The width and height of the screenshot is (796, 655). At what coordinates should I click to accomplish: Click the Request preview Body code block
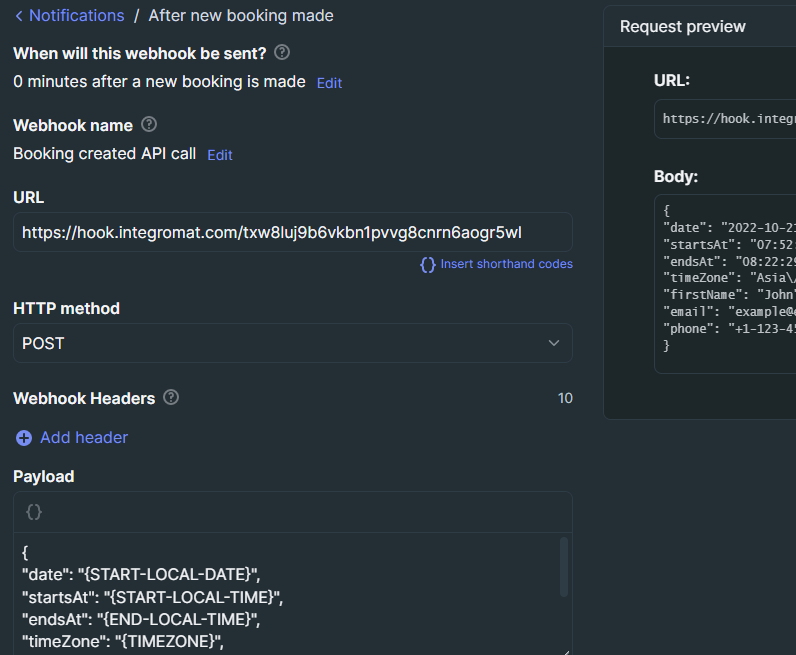tap(725, 283)
